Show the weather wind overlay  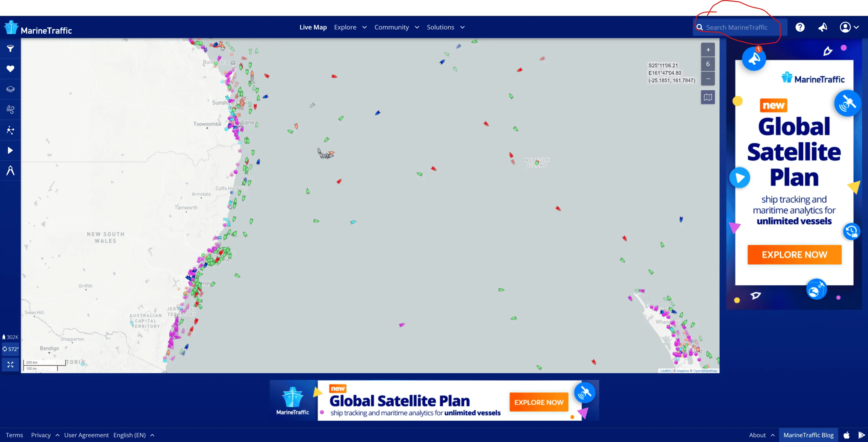point(10,110)
